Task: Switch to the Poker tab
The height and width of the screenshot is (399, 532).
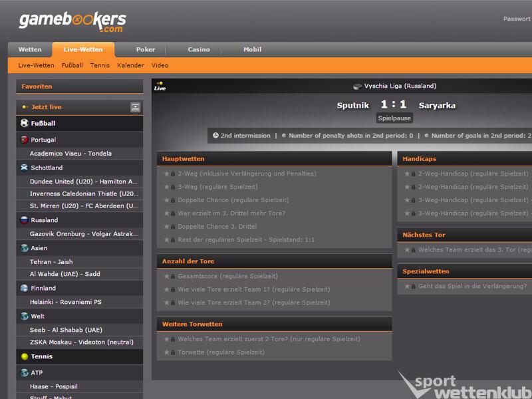Action: (x=146, y=49)
